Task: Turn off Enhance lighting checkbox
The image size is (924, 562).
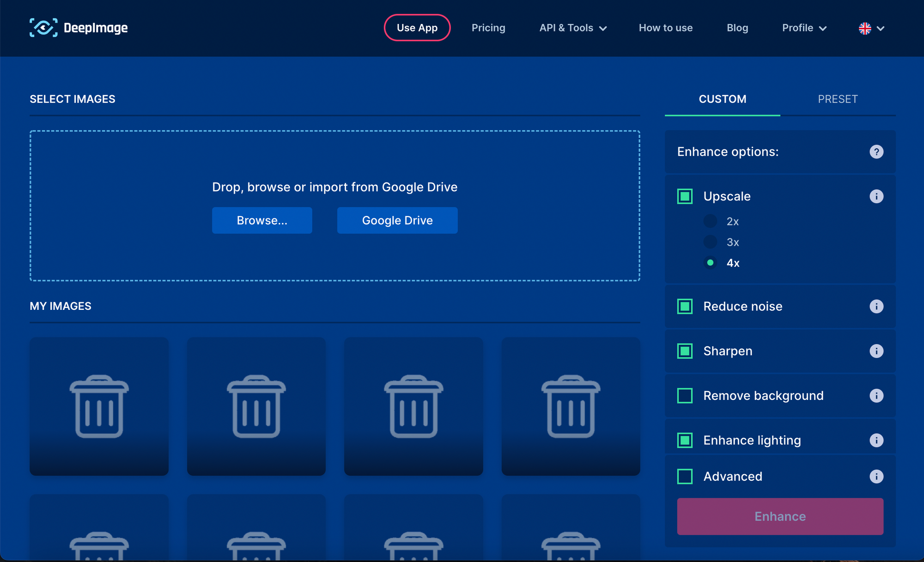Action: point(685,440)
